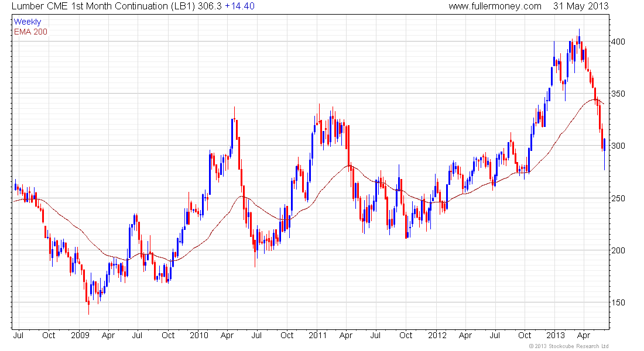This screenshot has height=351, width=644.
Task: Select the 'Weekly' legend label
Action: click(x=28, y=22)
